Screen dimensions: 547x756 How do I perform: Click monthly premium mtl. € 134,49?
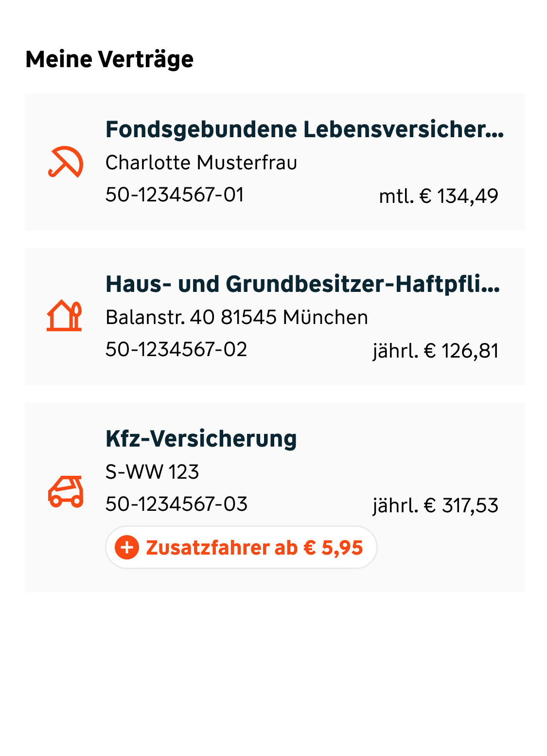tap(439, 197)
